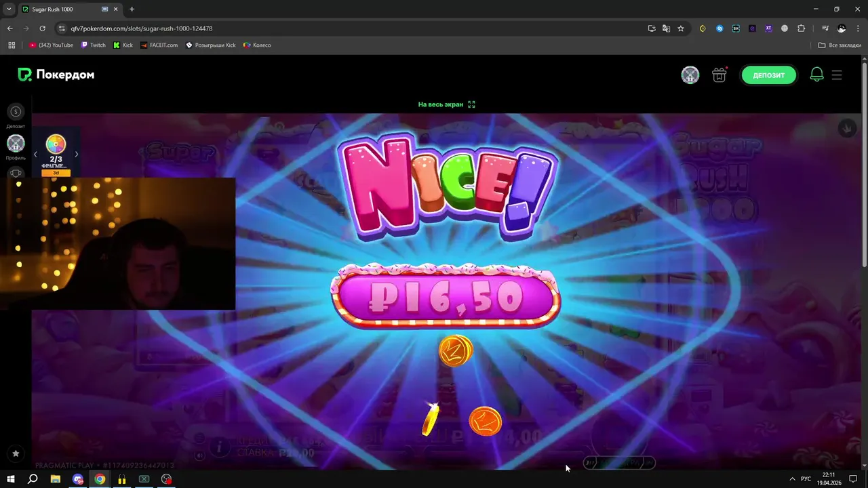Open the Extensions puzzle-piece menu

pyautogui.click(x=802, y=28)
